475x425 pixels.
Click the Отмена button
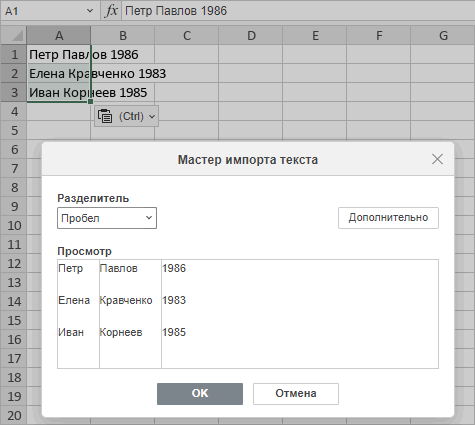click(x=296, y=394)
